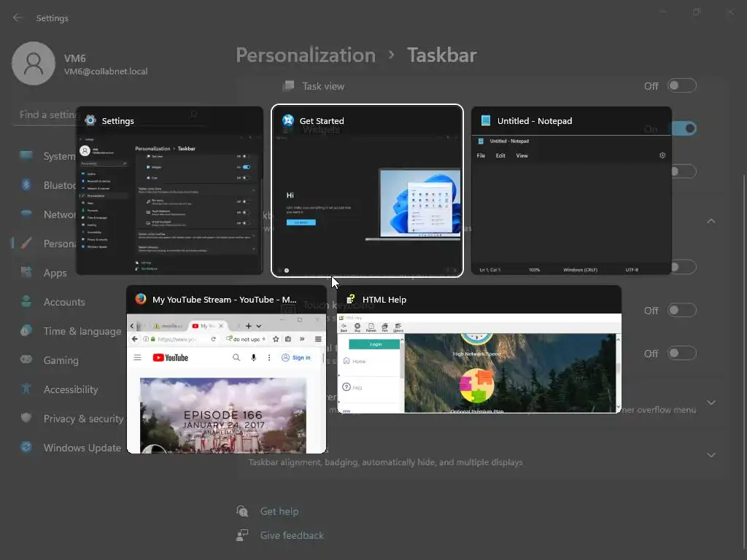
Task: Select the Network icon in Settings sidebar
Action: click(26, 214)
